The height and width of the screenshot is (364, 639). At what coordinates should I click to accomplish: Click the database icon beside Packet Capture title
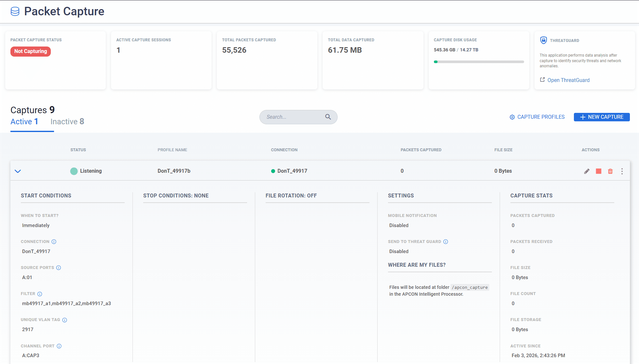coord(15,11)
